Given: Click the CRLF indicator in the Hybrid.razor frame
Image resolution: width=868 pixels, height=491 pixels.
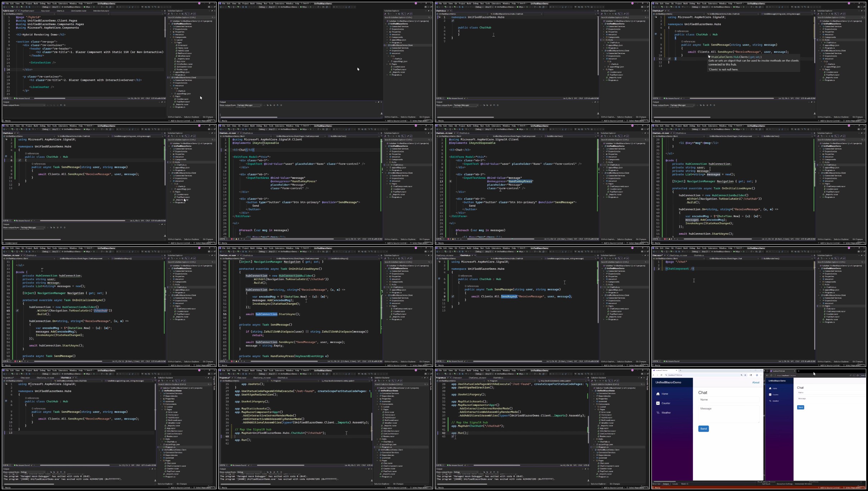Looking at the screenshot, I should coord(147,98).
